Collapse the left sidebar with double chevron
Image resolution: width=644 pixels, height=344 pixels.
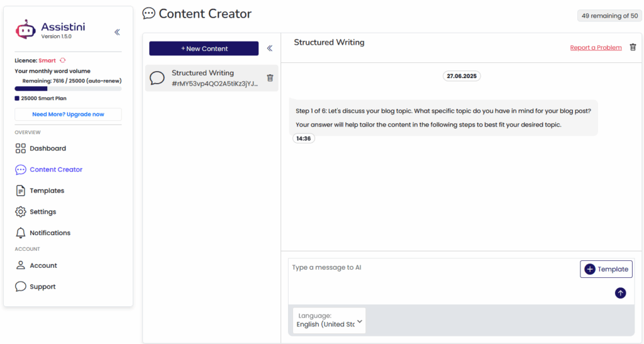click(117, 32)
